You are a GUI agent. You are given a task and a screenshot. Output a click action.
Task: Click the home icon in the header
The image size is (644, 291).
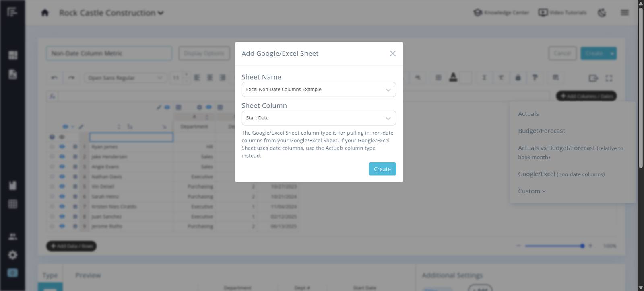pos(45,13)
